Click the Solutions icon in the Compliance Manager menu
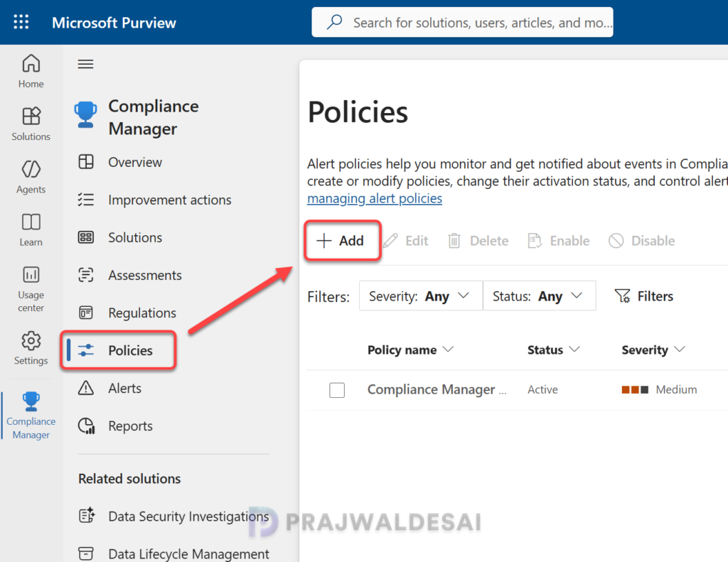 tap(86, 237)
